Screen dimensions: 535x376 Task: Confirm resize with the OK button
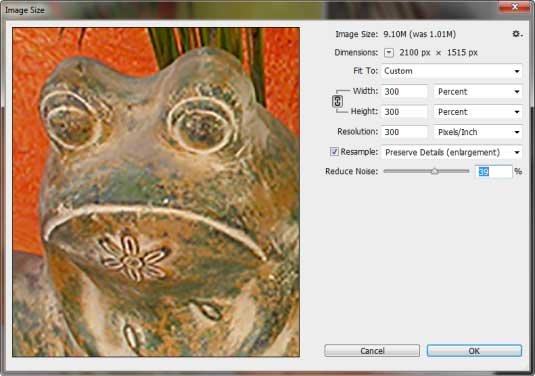474,351
